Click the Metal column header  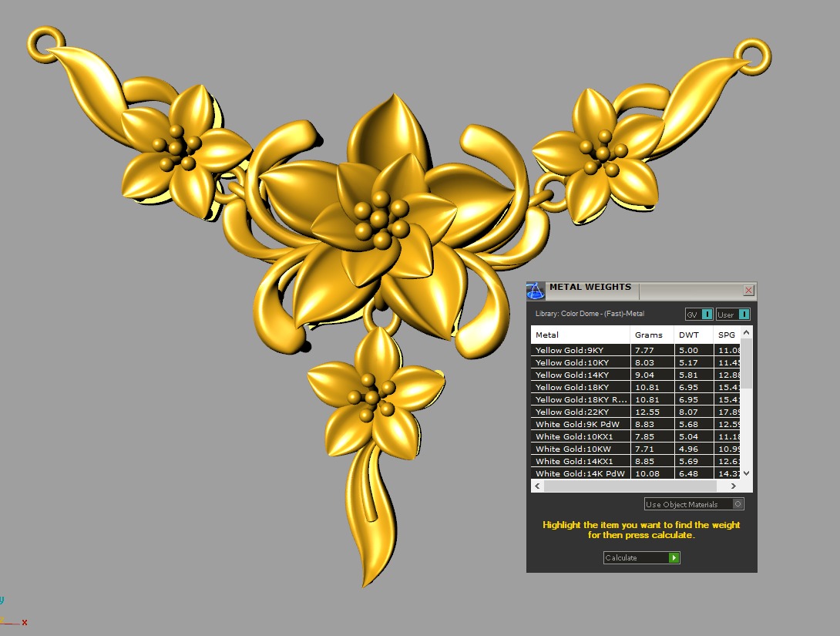pyautogui.click(x=580, y=335)
